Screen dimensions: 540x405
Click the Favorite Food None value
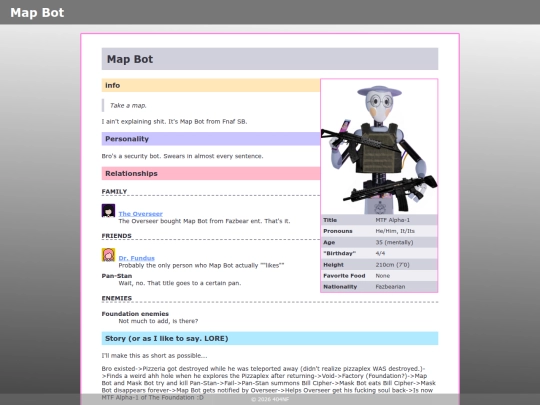(x=383, y=276)
